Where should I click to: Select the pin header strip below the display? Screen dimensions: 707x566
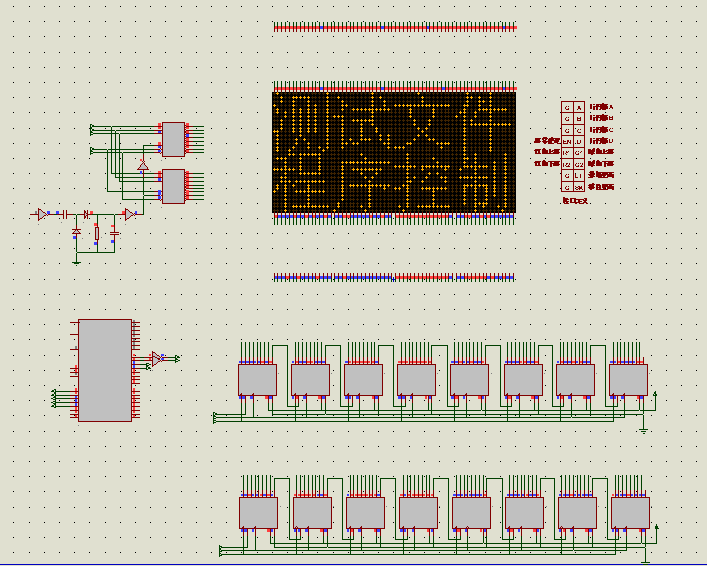(x=394, y=277)
